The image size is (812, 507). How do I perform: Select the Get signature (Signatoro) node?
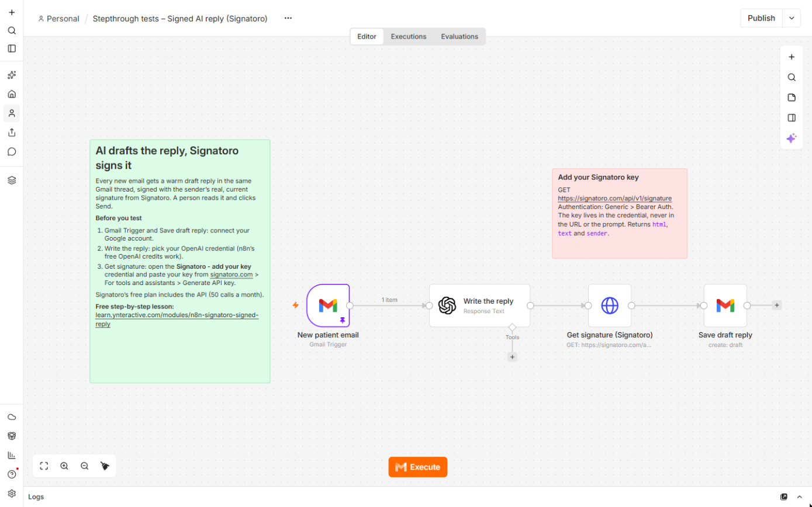610,305
